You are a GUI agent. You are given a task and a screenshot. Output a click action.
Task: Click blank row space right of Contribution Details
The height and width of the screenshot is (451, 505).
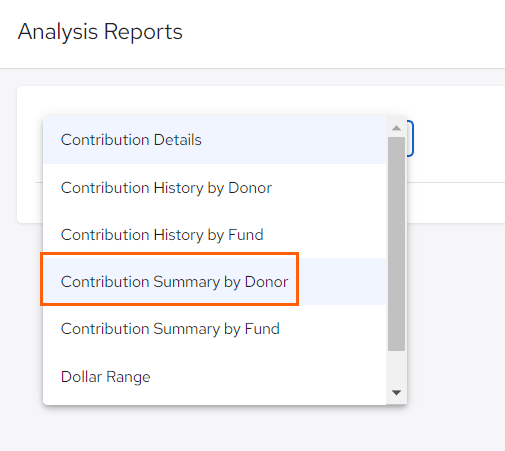coord(293,140)
